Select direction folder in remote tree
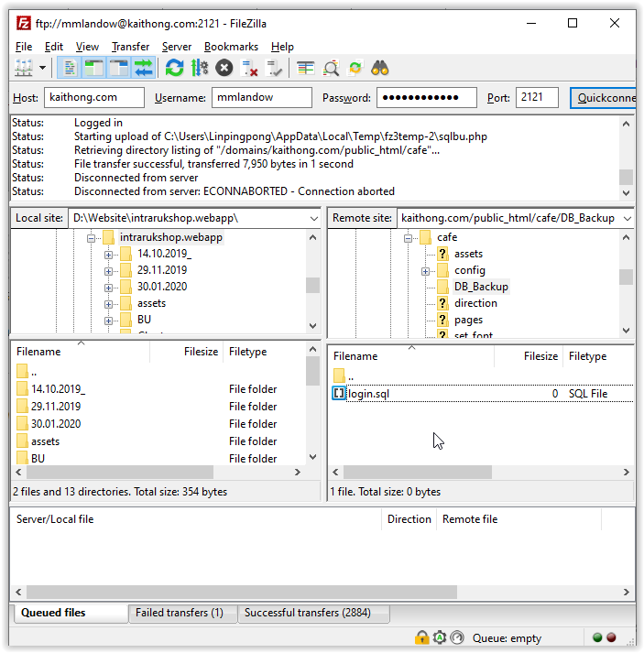This screenshot has height=653, width=644. point(475,303)
